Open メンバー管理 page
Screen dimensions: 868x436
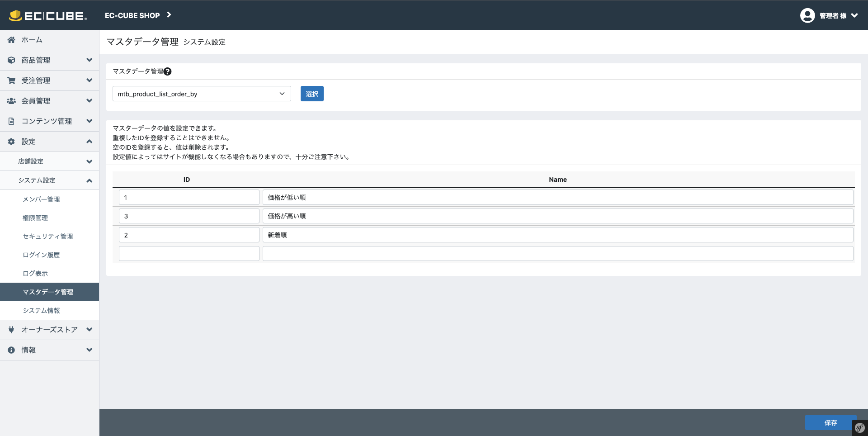pyautogui.click(x=41, y=199)
